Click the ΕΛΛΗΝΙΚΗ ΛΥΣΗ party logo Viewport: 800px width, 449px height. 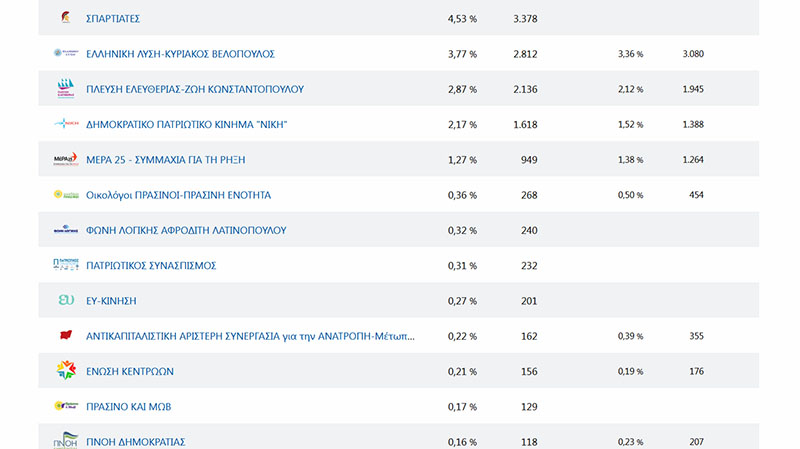pyautogui.click(x=65, y=53)
